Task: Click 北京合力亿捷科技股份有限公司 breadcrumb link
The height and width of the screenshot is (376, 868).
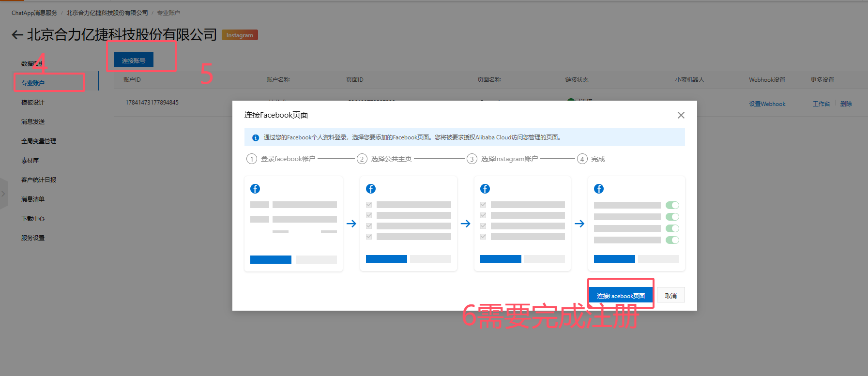Action: coord(107,13)
